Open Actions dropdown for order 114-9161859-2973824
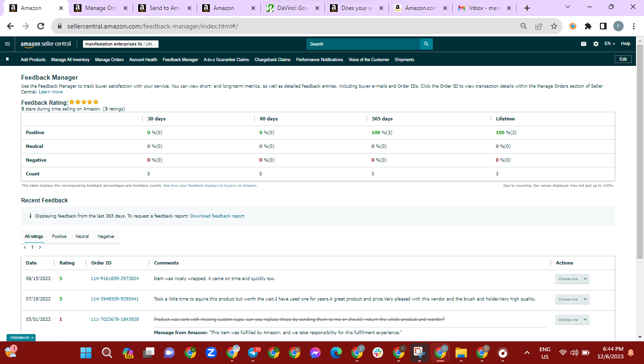 (572, 279)
